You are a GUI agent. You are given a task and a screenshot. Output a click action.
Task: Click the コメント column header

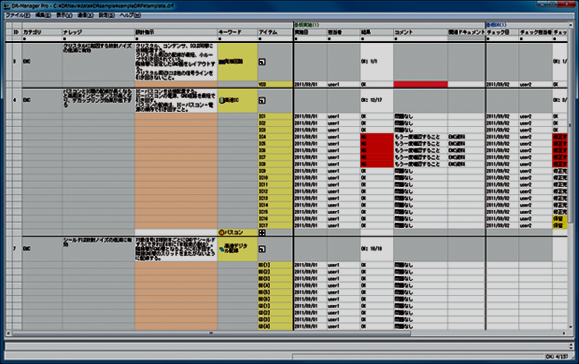(421, 32)
